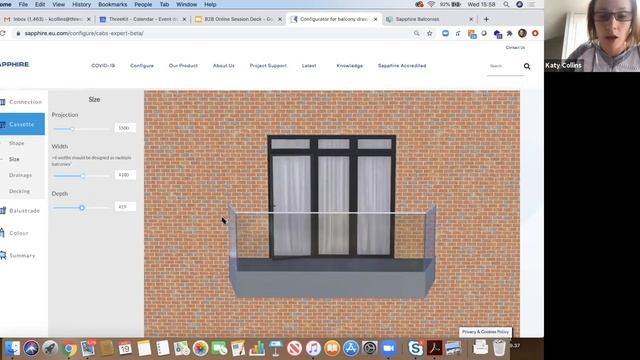Open the Zoom app in the dock
The width and height of the screenshot is (640, 360).
coord(388,348)
